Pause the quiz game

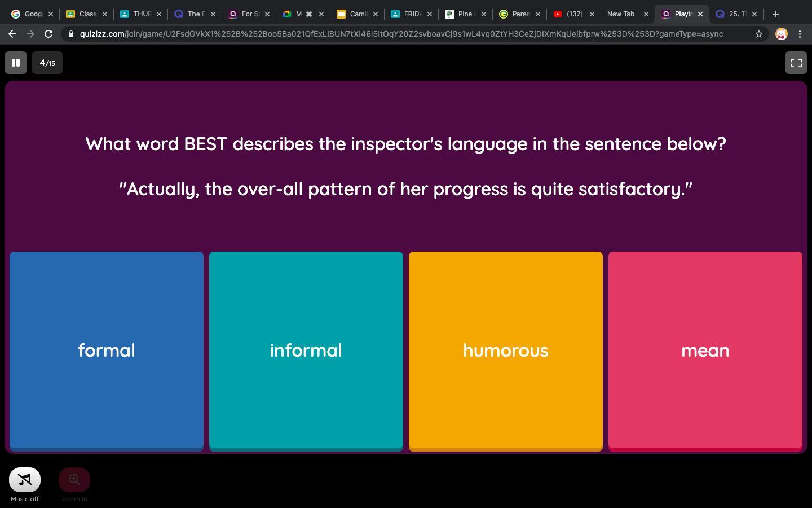(x=16, y=63)
